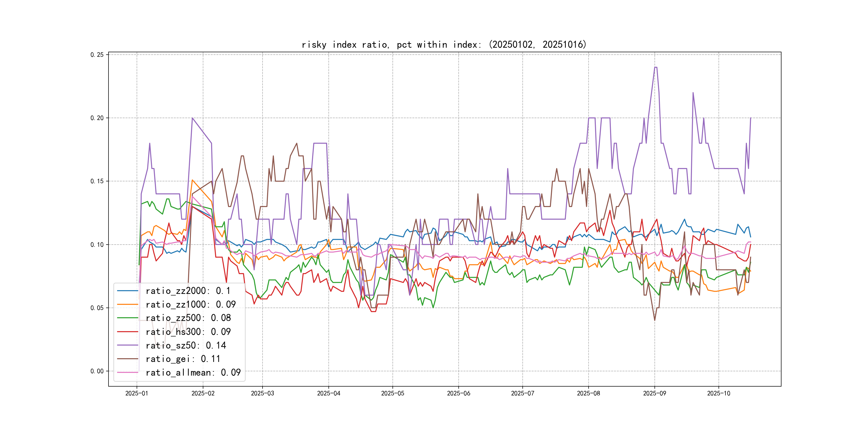Select the 'ratio_zz2000: 0.1' legend label

pos(188,291)
